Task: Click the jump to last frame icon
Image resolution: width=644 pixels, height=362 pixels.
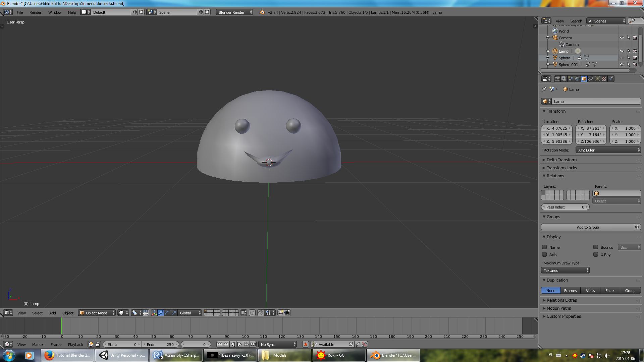Action: coord(253,344)
